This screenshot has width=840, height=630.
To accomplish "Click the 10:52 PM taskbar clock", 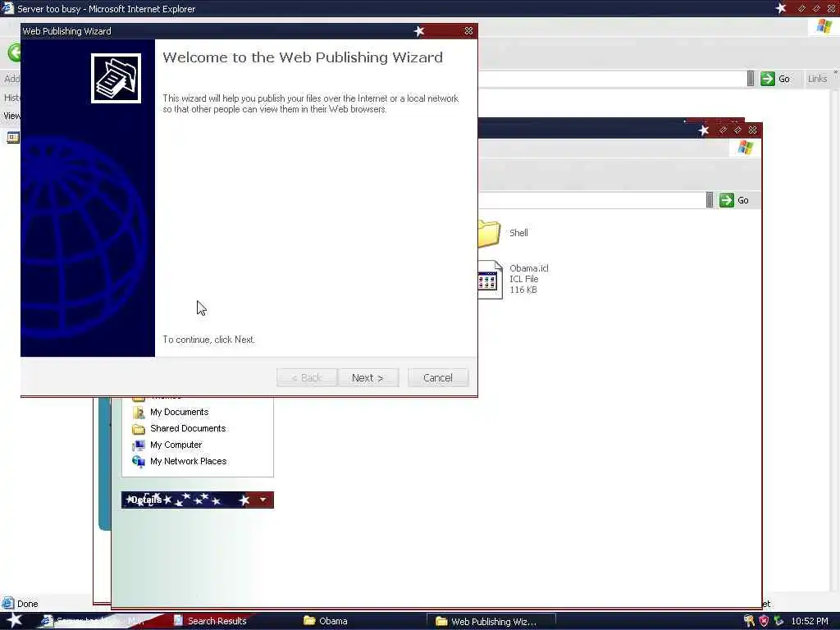I will coord(810,621).
